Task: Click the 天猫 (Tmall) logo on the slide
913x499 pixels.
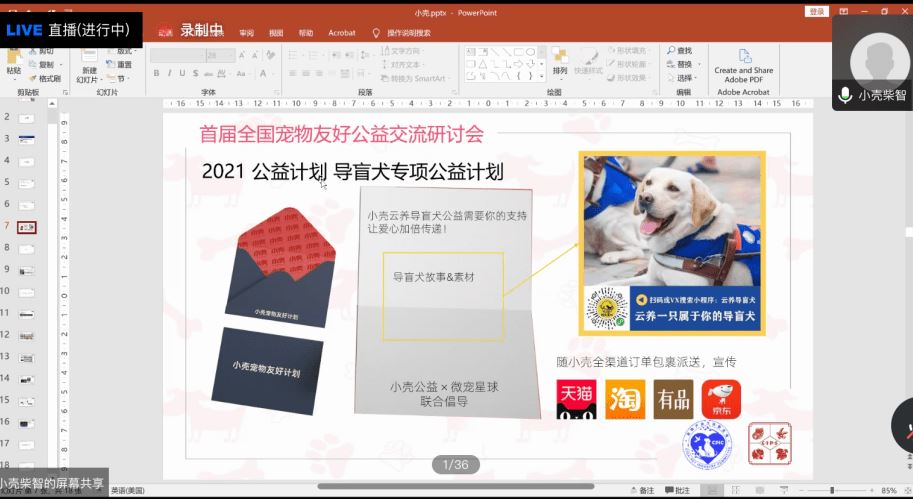Action: pos(576,399)
